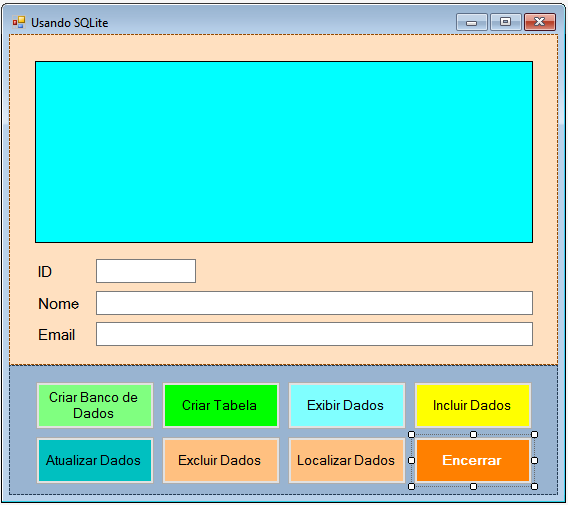This screenshot has width=568, height=505.
Task: Minimize the Usando SQLite window
Action: tap(471, 22)
